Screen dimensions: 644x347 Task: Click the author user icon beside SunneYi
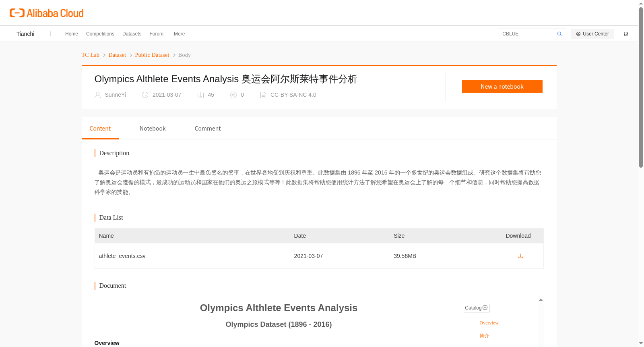(x=97, y=95)
